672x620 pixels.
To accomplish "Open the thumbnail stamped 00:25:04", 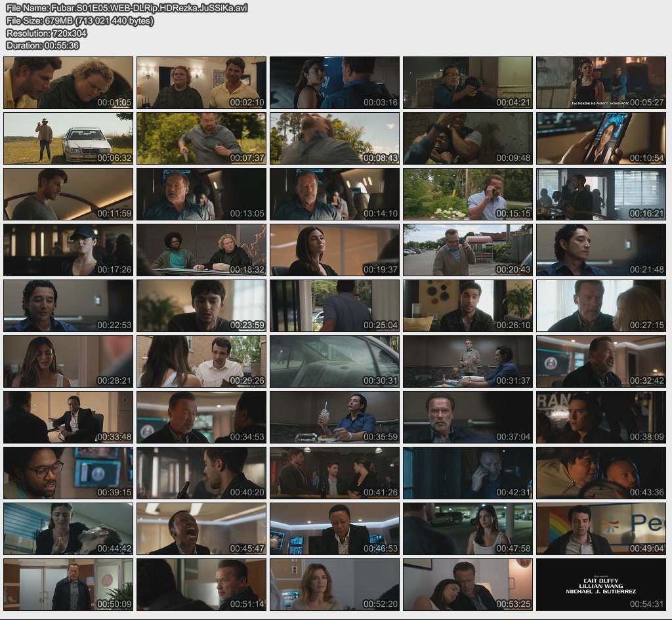I will (335, 306).
